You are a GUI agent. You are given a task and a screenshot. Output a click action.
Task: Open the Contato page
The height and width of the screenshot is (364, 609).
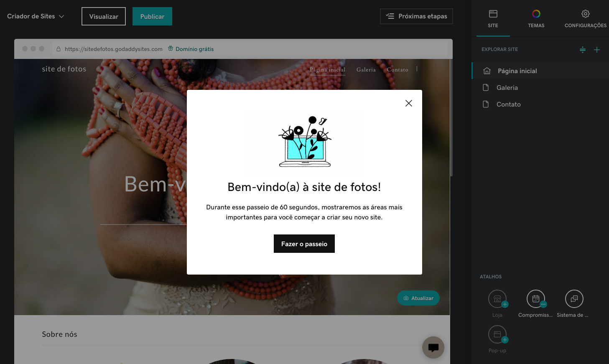(508, 104)
